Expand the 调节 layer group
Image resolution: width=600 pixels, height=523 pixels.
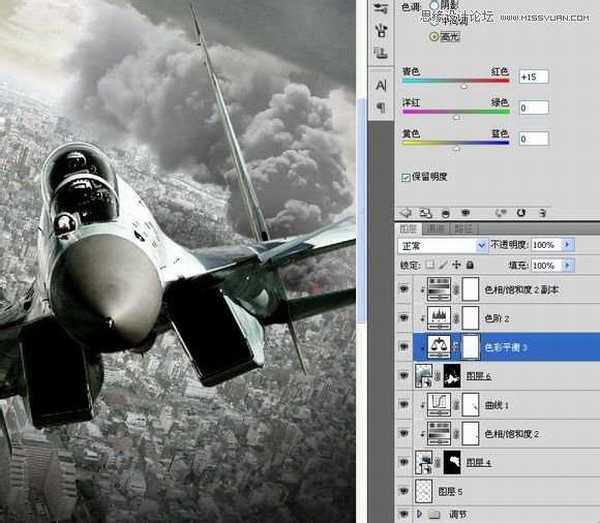click(420, 515)
